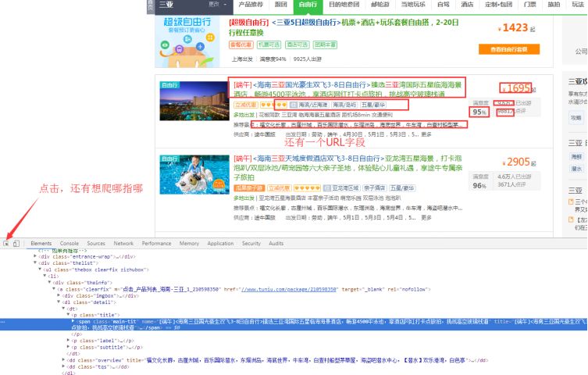Open the www.tuniu.com/package/210598350 href link

point(289,289)
